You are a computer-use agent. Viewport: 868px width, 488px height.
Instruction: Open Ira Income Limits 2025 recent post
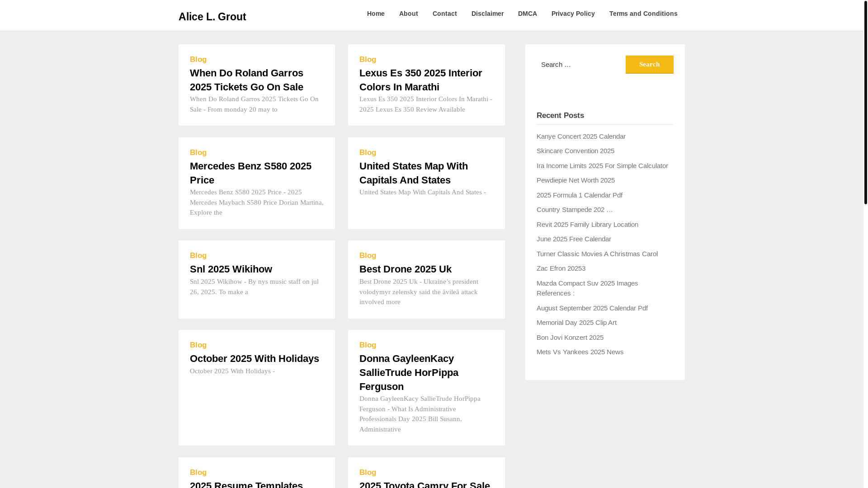[x=602, y=166]
